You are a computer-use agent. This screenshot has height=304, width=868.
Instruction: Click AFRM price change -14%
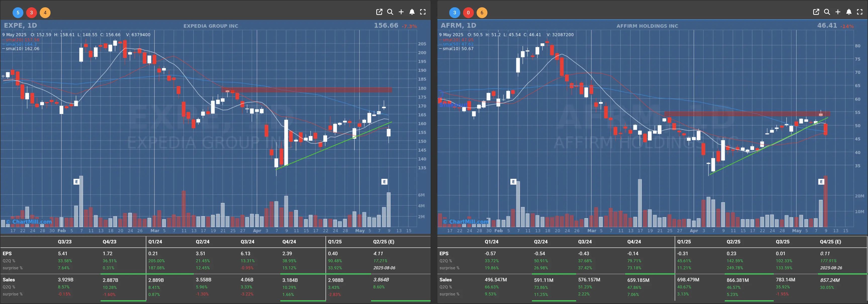tap(847, 26)
